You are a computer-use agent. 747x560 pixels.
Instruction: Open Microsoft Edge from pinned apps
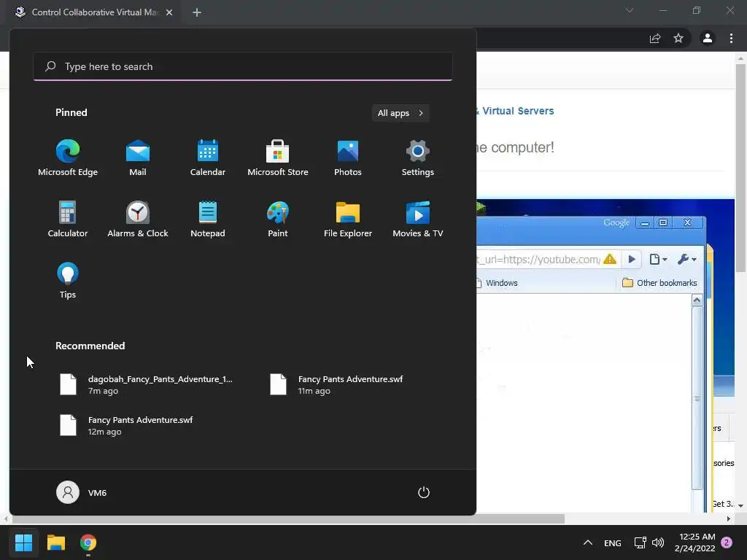(x=68, y=158)
